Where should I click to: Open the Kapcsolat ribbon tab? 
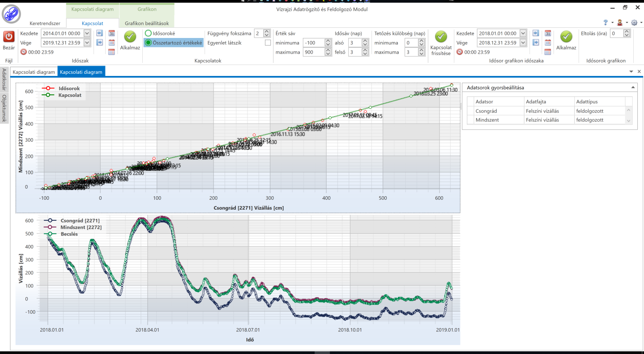coord(93,23)
